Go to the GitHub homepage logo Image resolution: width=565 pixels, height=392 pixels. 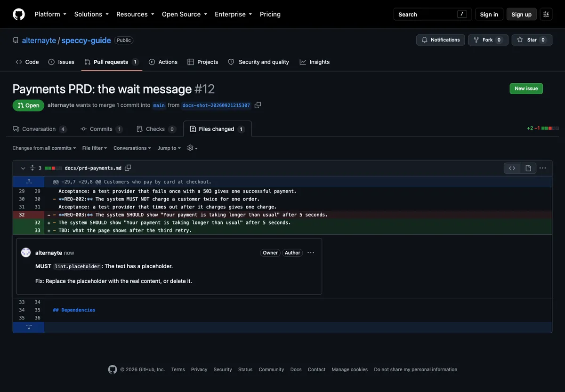(19, 14)
